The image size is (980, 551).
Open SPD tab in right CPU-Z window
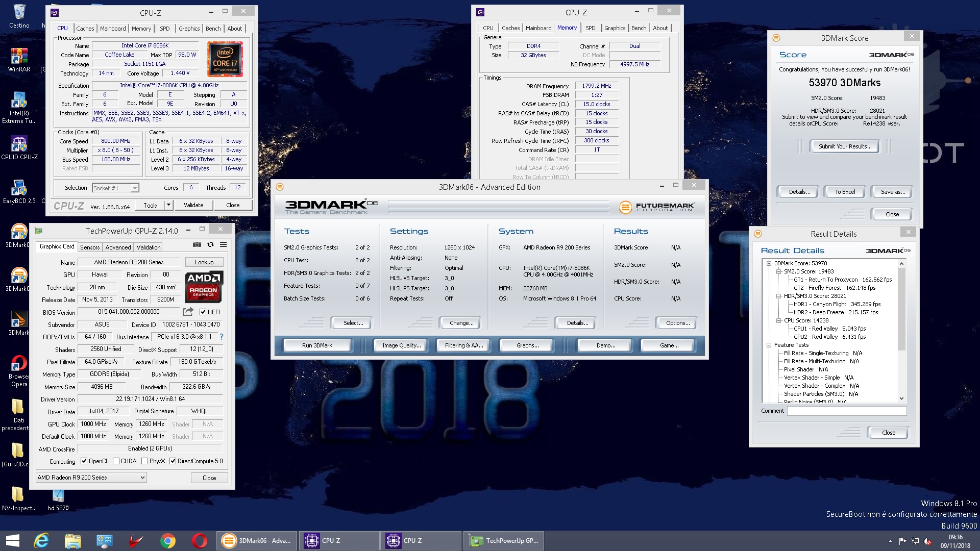591,28
